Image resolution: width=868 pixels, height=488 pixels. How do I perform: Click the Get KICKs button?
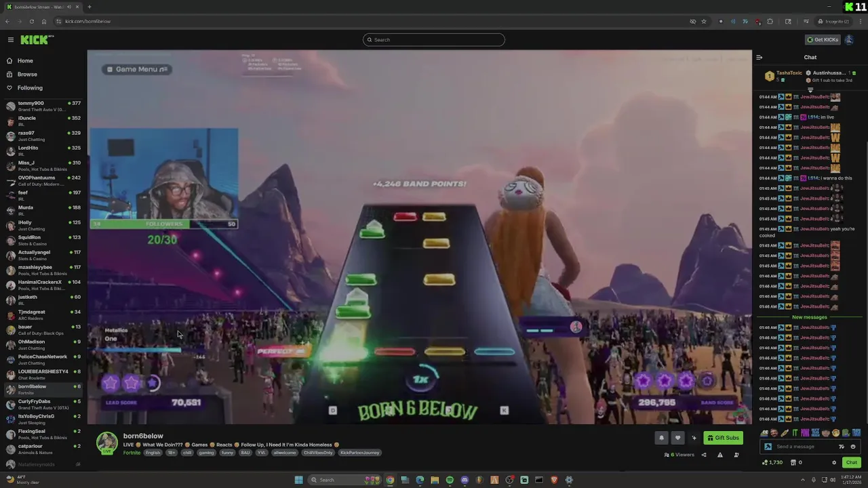(x=823, y=40)
